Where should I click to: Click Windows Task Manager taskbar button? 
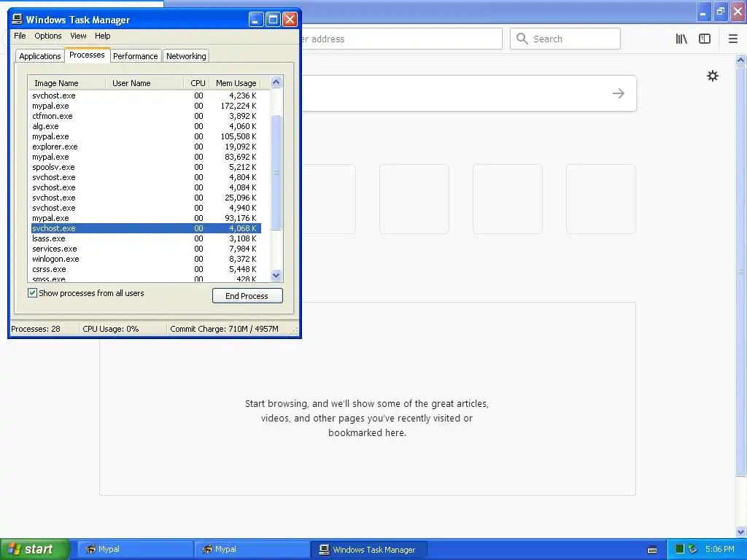[x=368, y=549]
